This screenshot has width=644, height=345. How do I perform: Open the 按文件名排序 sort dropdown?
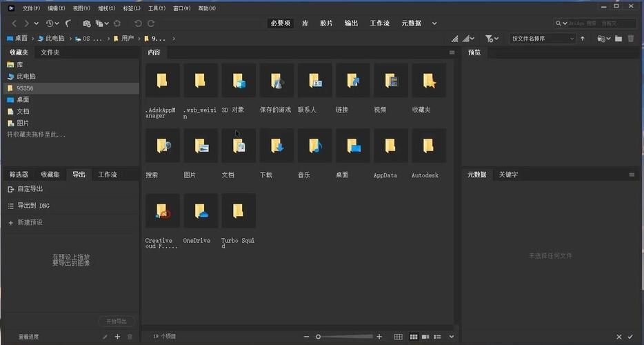tap(543, 39)
